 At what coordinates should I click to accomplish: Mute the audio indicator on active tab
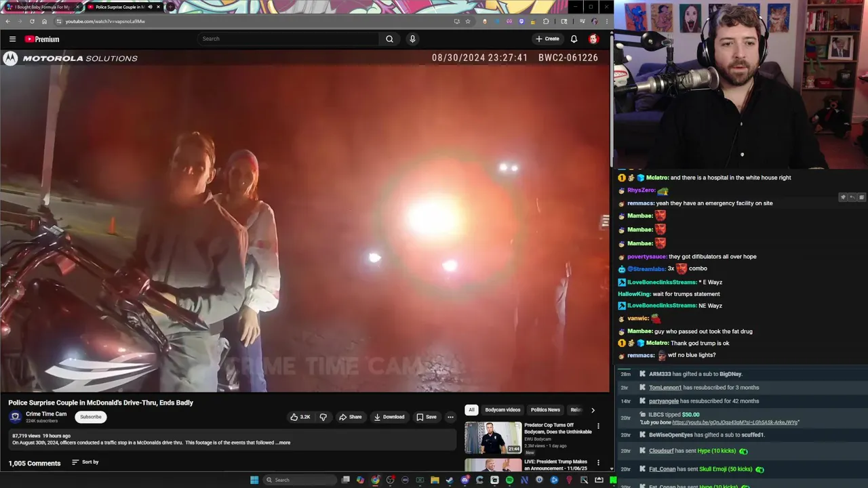pyautogui.click(x=150, y=7)
